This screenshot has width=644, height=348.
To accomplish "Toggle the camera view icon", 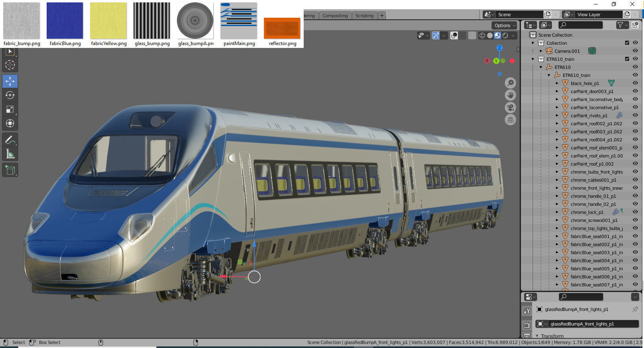I will pyautogui.click(x=510, y=108).
